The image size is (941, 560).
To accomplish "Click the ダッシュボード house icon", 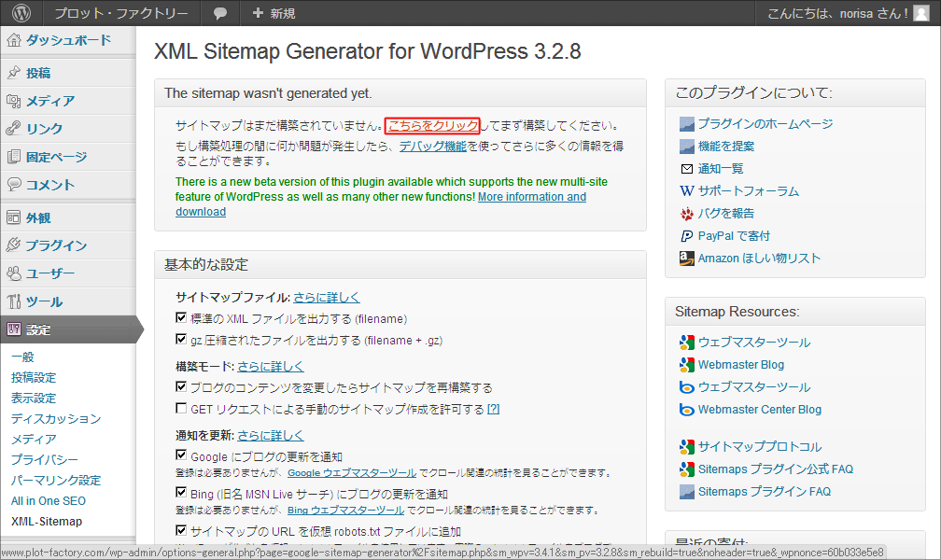I will click(x=13, y=40).
